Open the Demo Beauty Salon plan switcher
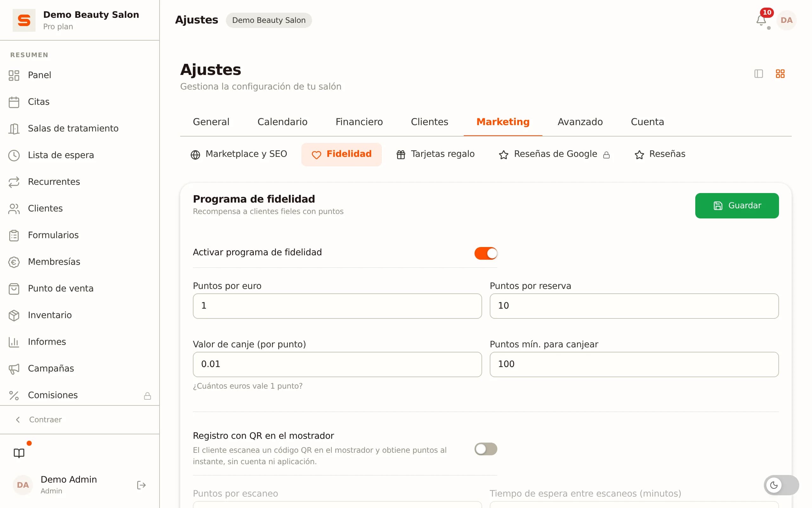This screenshot has width=812, height=508. [80, 20]
